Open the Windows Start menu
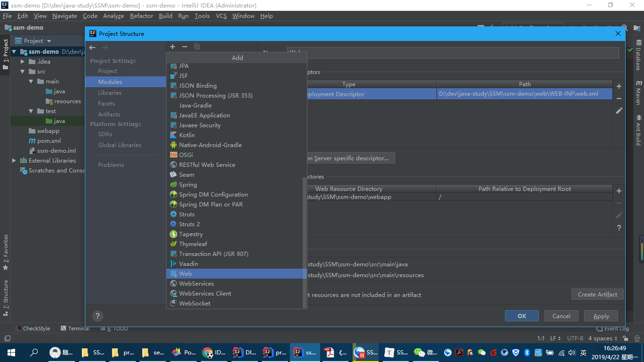 [x=11, y=353]
